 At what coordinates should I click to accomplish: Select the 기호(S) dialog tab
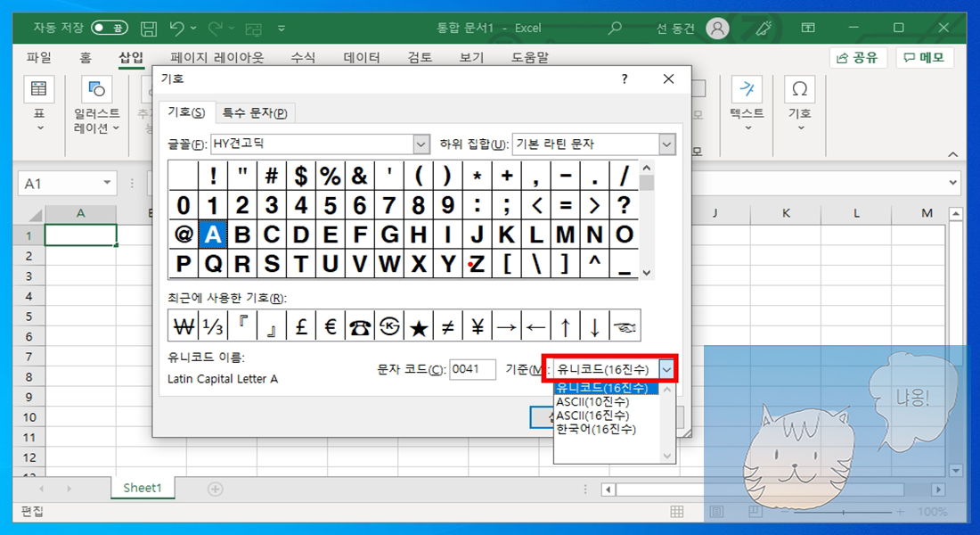pyautogui.click(x=186, y=112)
